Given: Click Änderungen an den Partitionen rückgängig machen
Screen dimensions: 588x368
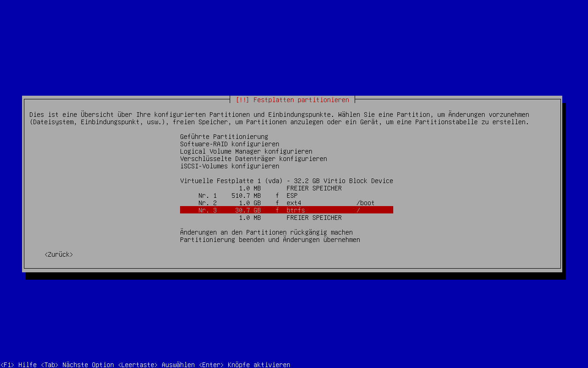Looking at the screenshot, I should pos(266,232).
